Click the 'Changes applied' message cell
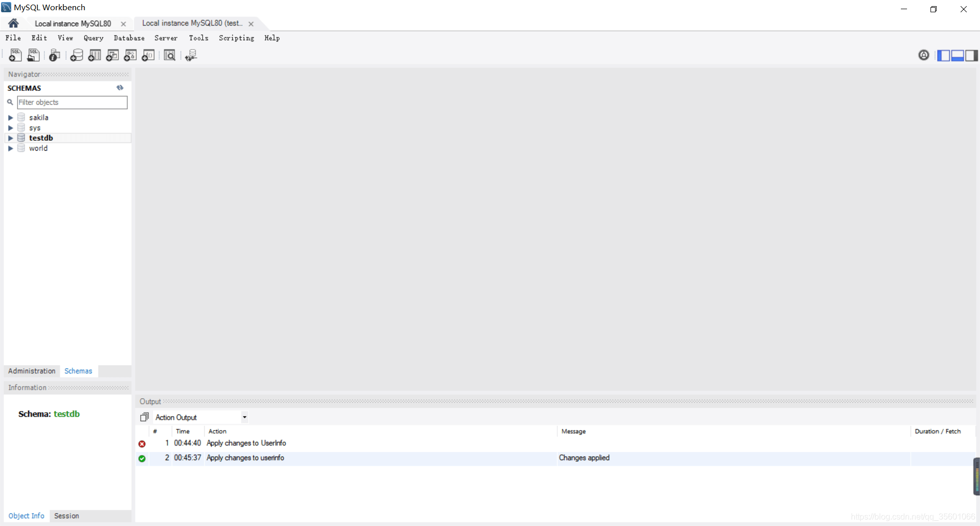Image resolution: width=980 pixels, height=526 pixels. [x=733, y=458]
